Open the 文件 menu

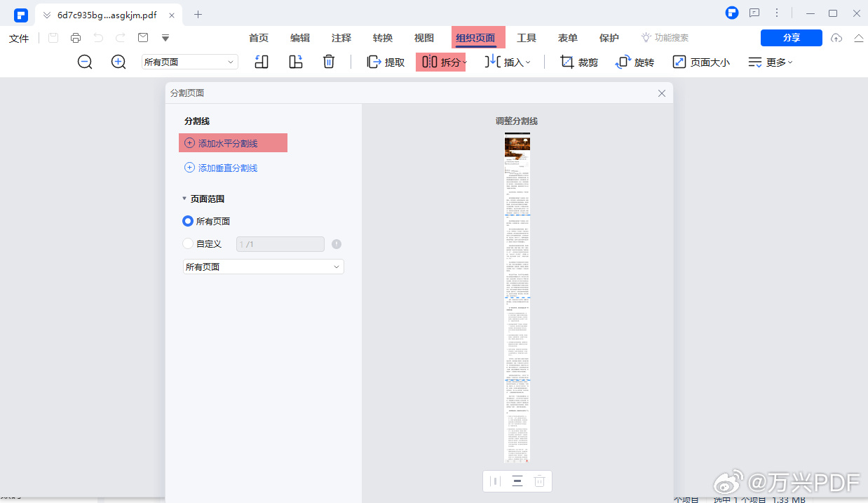pyautogui.click(x=19, y=38)
